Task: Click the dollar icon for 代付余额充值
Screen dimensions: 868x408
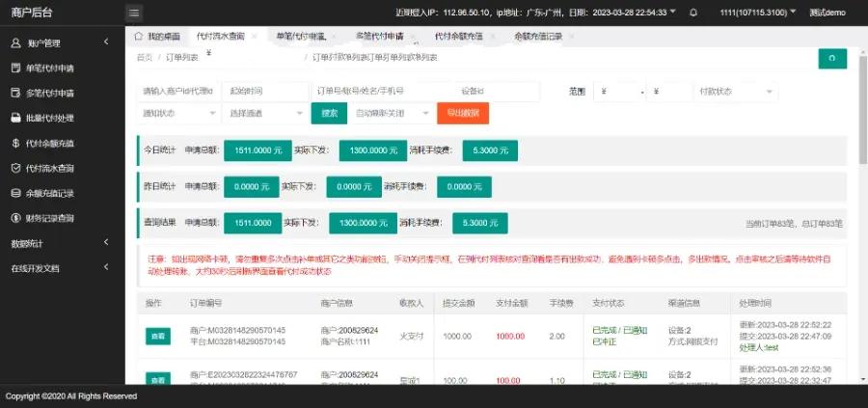Action: coord(16,143)
